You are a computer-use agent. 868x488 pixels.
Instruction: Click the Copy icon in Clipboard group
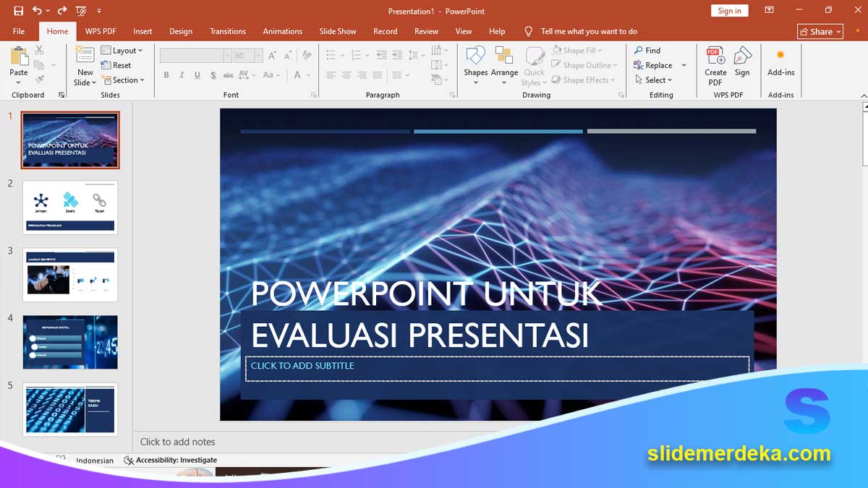point(39,65)
